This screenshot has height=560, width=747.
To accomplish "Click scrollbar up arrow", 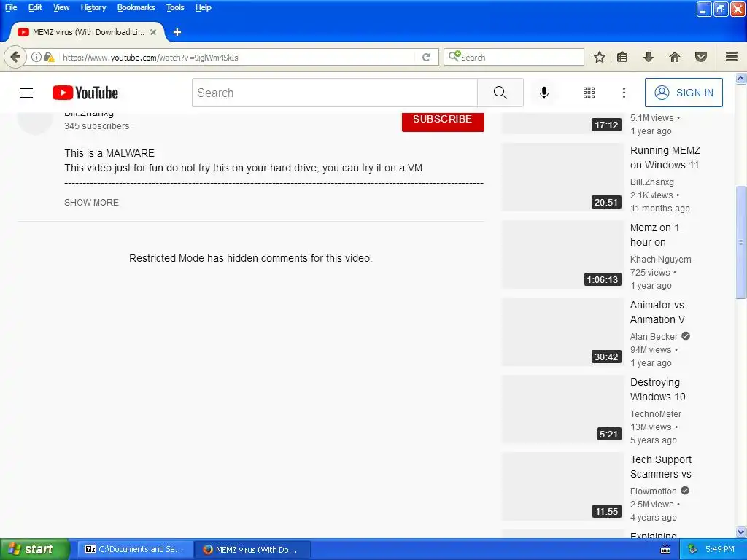I will pyautogui.click(x=741, y=79).
